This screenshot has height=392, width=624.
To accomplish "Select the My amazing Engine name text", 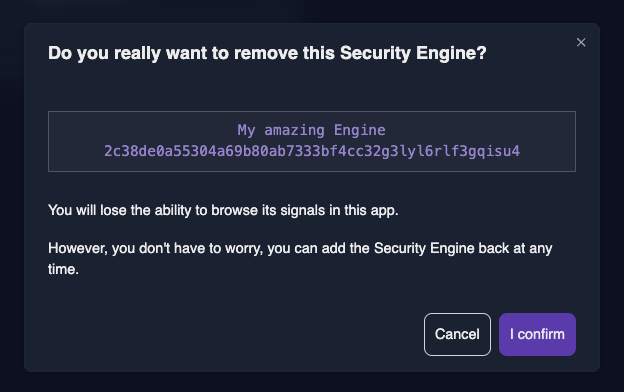I will click(312, 130).
